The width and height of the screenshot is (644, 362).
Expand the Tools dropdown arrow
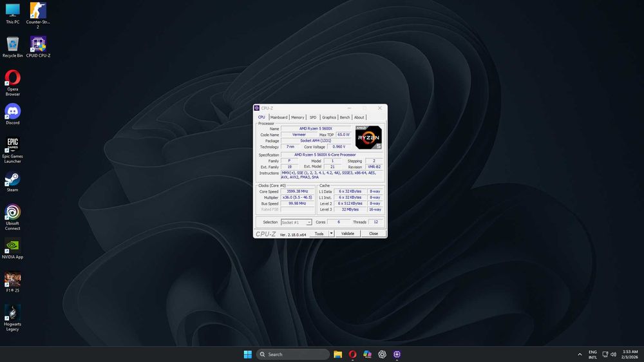pos(332,233)
